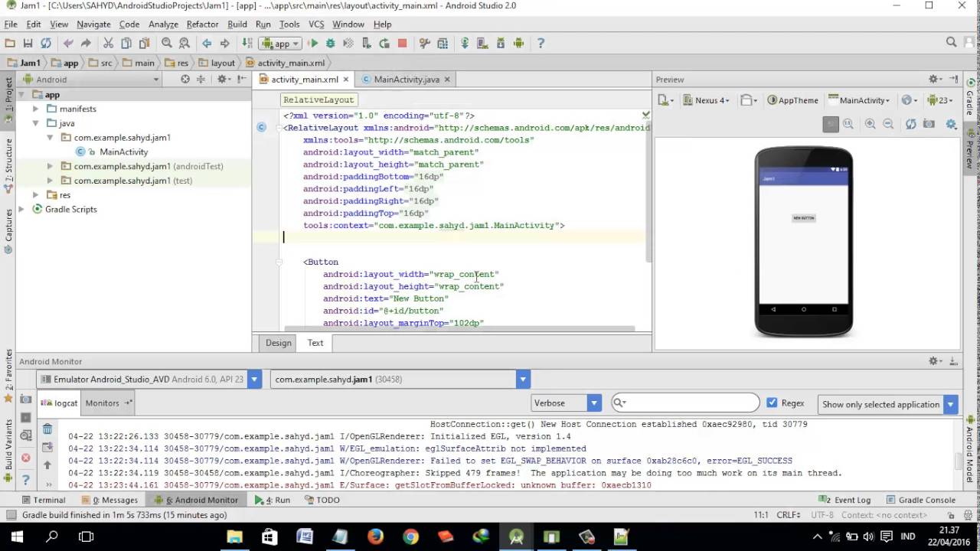Click Collapse All in Project panel
980x551 pixels.
(x=201, y=79)
